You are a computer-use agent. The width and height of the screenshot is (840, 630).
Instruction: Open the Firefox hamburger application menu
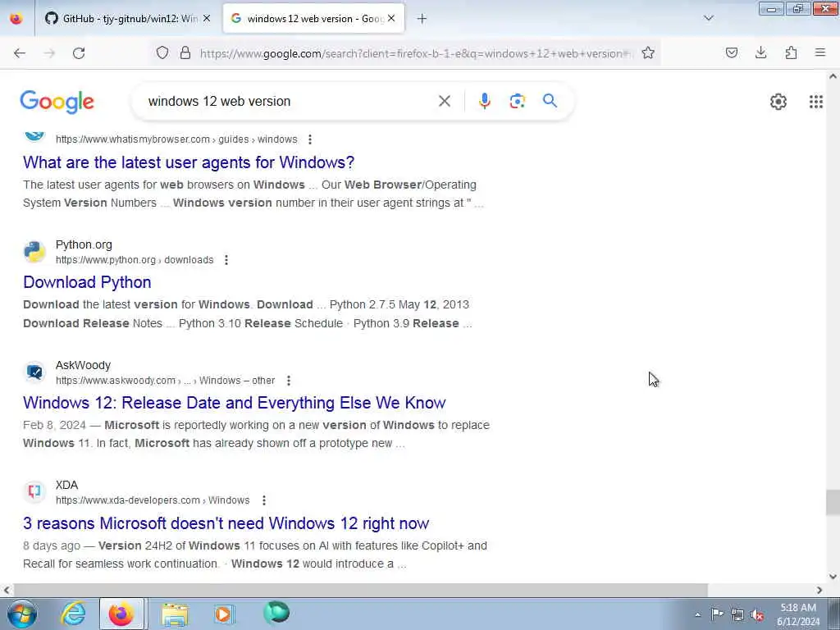pos(820,52)
